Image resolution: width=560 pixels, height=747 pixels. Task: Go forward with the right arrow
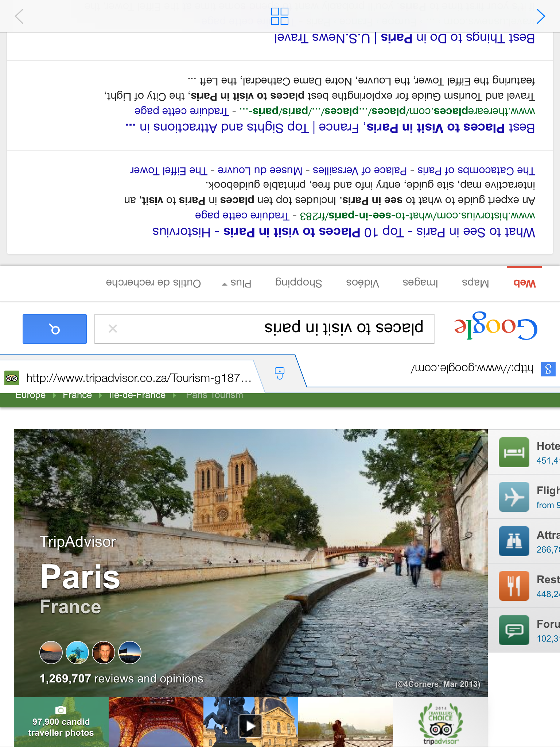point(541,16)
